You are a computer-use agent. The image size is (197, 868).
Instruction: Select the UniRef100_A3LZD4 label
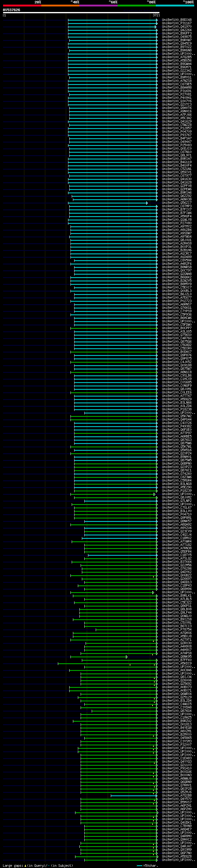pos(177,406)
